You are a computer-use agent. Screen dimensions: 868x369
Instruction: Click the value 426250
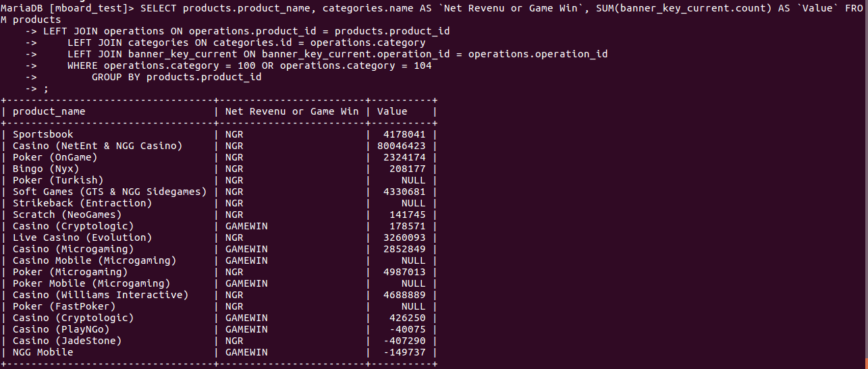pyautogui.click(x=408, y=318)
